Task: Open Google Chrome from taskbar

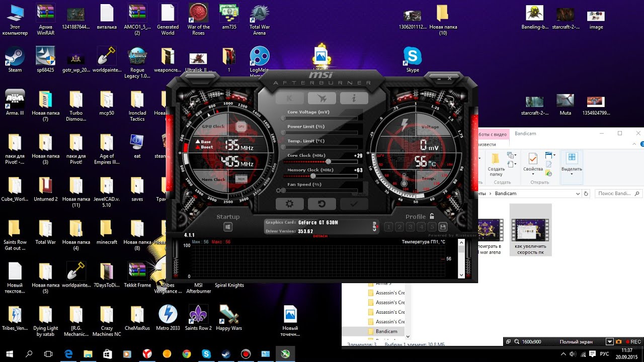Action: tap(187, 354)
